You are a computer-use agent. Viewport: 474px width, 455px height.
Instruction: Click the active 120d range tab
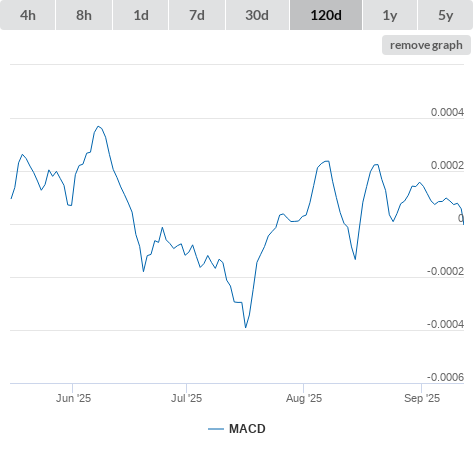coord(326,15)
